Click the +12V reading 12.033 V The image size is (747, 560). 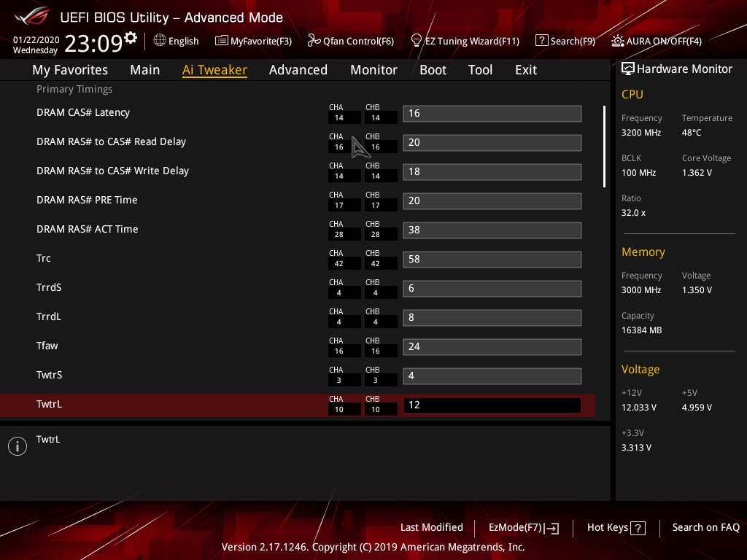coord(639,408)
